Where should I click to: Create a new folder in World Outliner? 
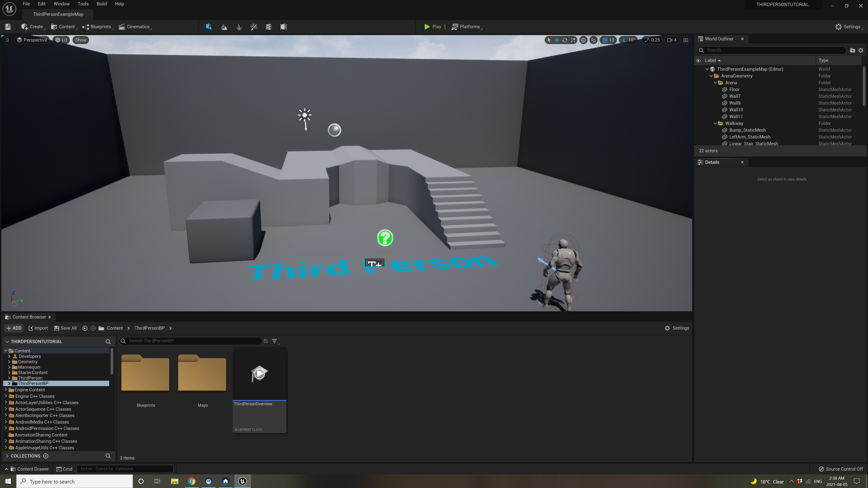coord(852,50)
